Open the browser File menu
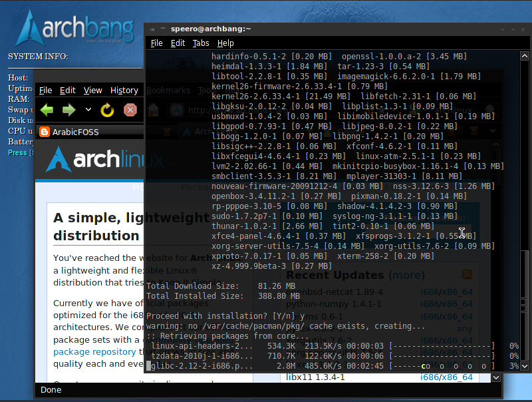532x402 pixels. 45,91
